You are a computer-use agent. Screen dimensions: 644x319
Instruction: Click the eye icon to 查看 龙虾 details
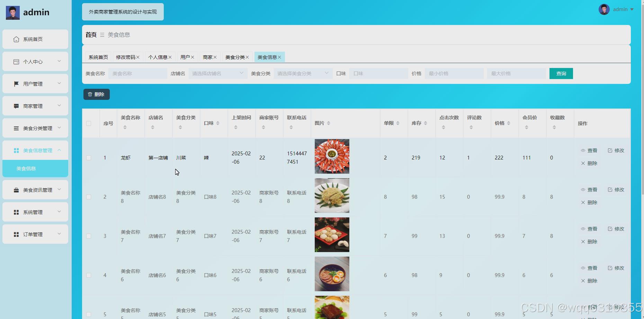coord(583,150)
